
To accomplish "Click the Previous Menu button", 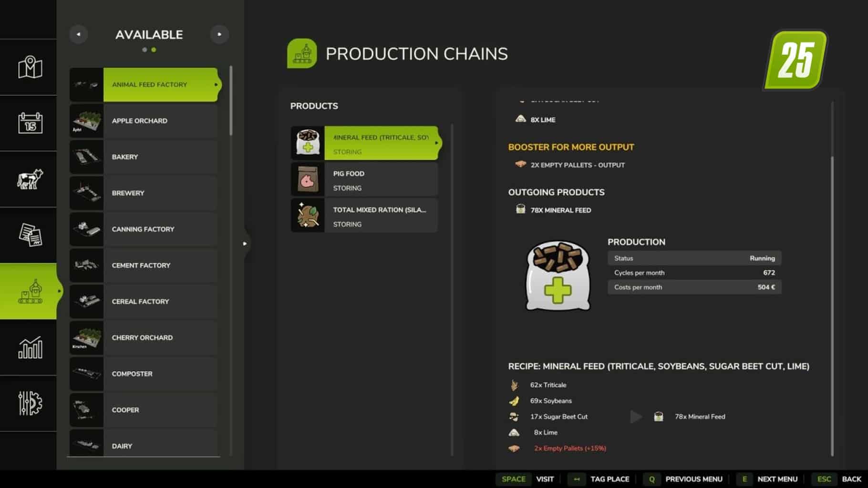I will point(683,479).
